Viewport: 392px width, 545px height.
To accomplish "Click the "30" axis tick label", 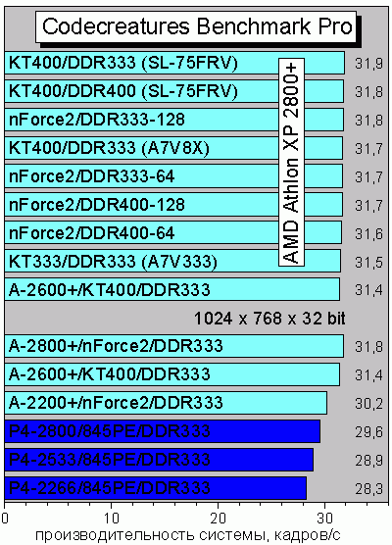I will (x=325, y=519).
